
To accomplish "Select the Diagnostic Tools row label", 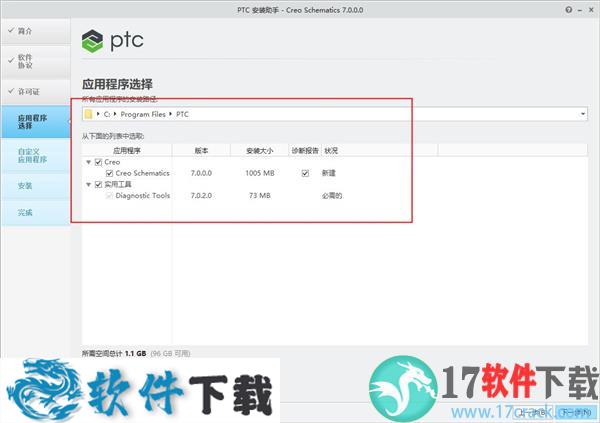I will click(x=143, y=196).
